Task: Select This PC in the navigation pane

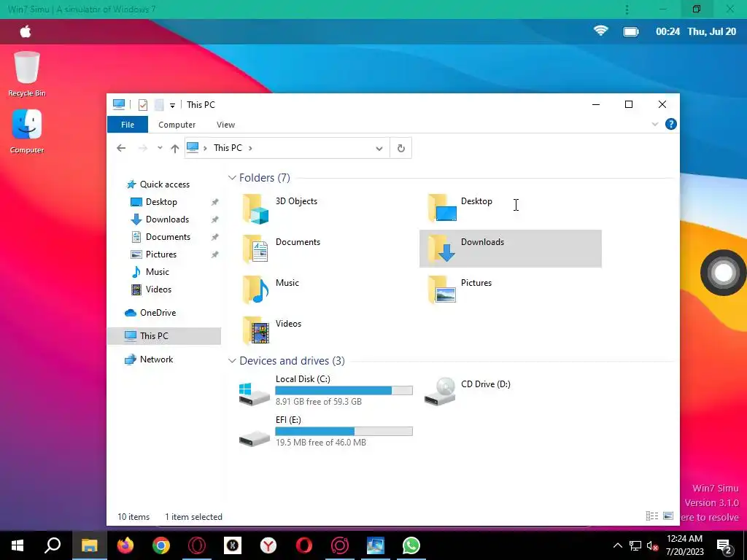Action: pyautogui.click(x=164, y=336)
